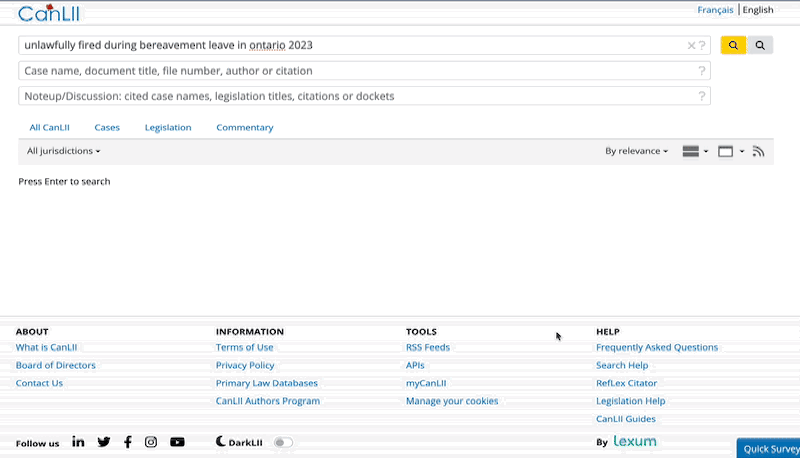Open the RSS feed icon in results bar
This screenshot has height=458, width=800.
pos(759,151)
